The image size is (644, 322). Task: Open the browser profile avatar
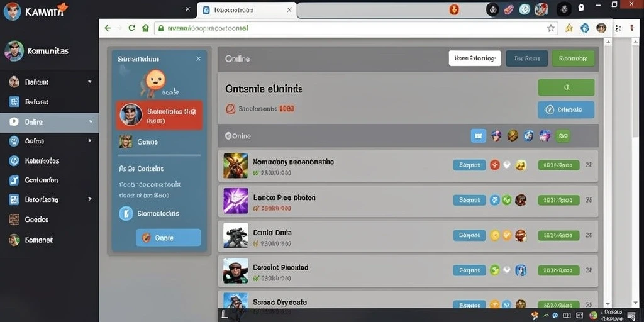tap(601, 28)
